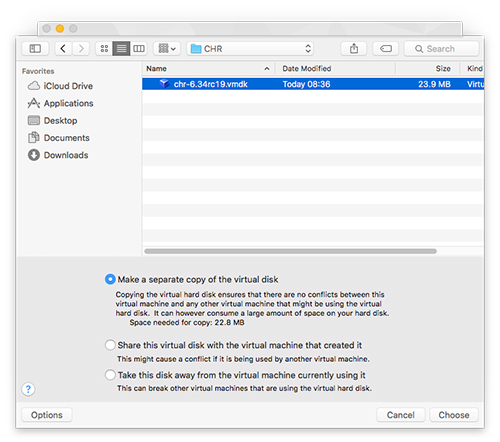The height and width of the screenshot is (442, 500).
Task: Open the CHR folder path dropdown
Action: coord(250,49)
